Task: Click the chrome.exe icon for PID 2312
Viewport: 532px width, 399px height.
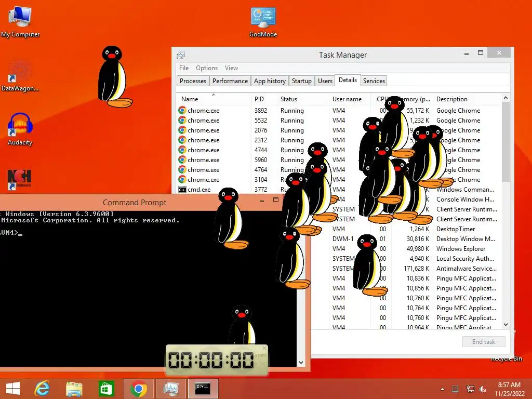Action: pos(182,140)
